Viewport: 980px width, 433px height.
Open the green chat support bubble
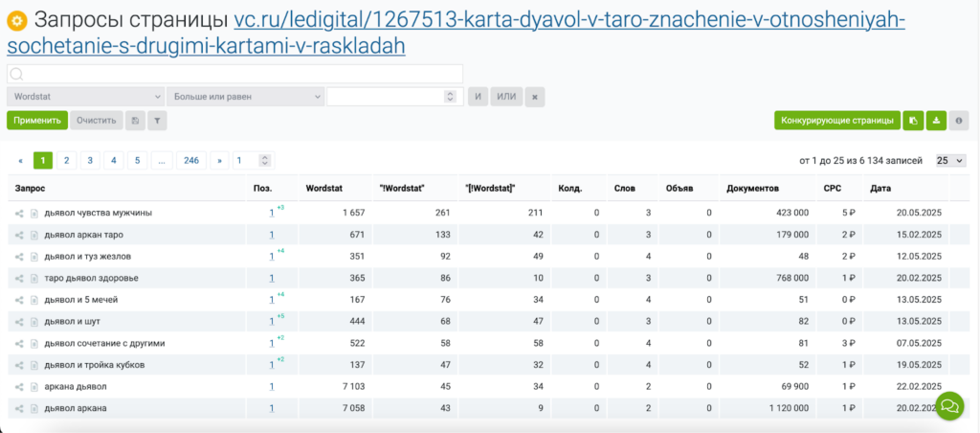(x=948, y=405)
